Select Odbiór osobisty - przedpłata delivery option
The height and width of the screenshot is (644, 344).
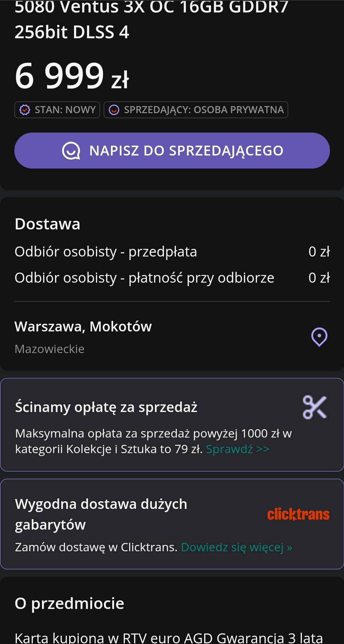click(106, 252)
